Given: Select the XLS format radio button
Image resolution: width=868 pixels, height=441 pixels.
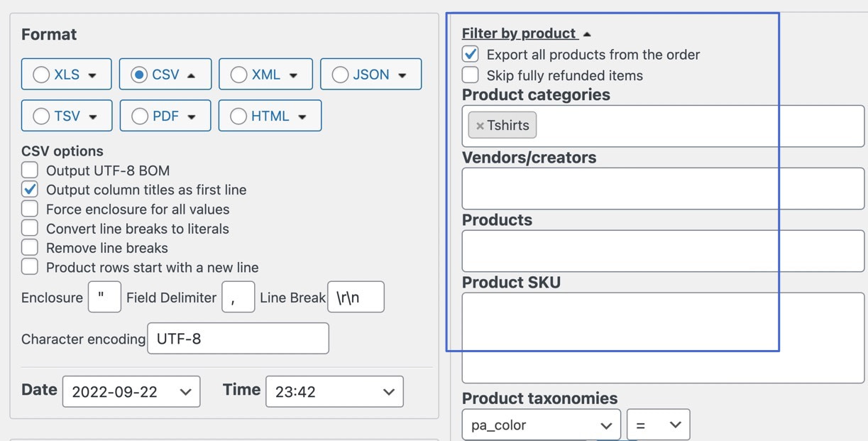Looking at the screenshot, I should pyautogui.click(x=41, y=75).
